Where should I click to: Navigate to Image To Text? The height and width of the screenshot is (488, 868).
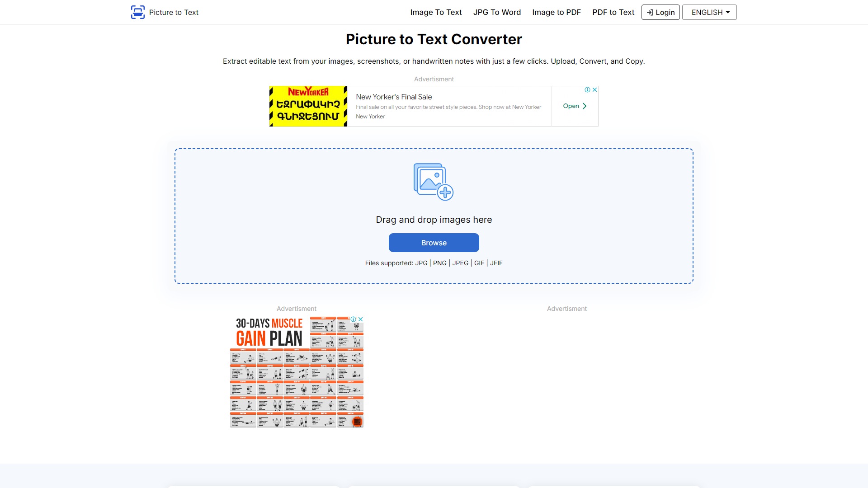436,12
